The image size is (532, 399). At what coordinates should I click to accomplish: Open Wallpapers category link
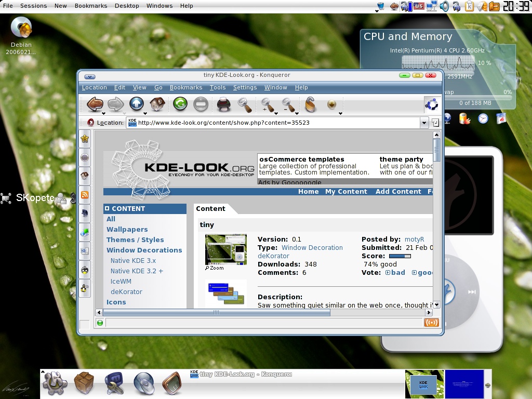tap(127, 229)
